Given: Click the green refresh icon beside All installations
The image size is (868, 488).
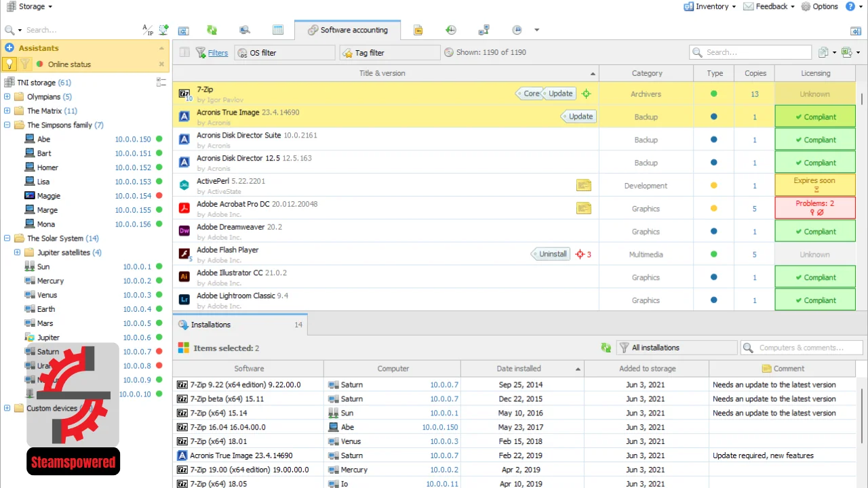Looking at the screenshot, I should click(606, 348).
